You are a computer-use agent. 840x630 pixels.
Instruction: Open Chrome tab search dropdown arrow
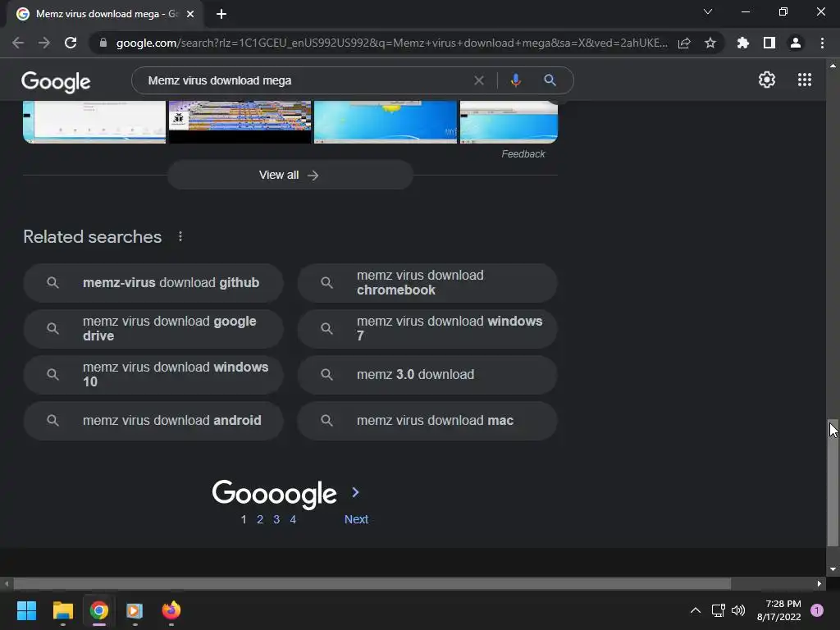(708, 11)
